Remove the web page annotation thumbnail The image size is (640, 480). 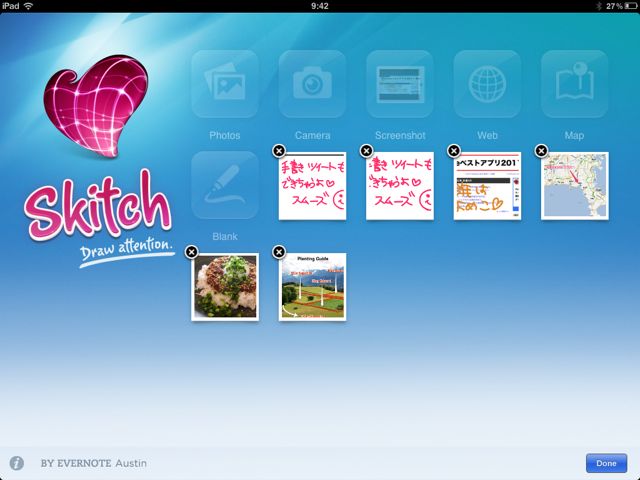coord(454,151)
